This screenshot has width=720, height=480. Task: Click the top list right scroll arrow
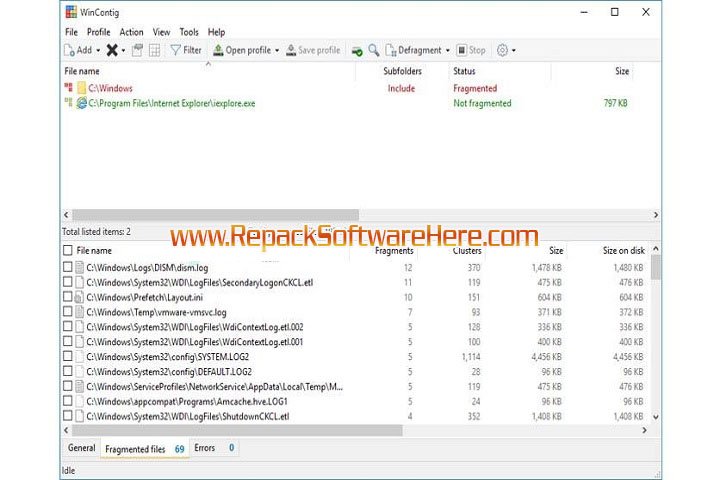(656, 215)
